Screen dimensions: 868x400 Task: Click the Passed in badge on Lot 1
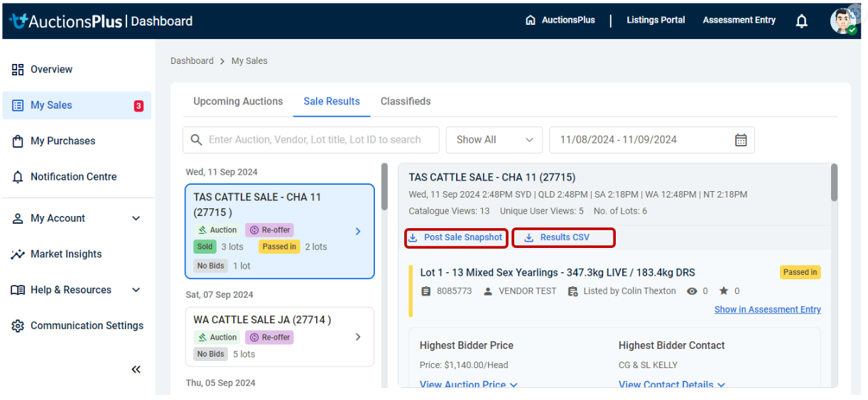801,272
